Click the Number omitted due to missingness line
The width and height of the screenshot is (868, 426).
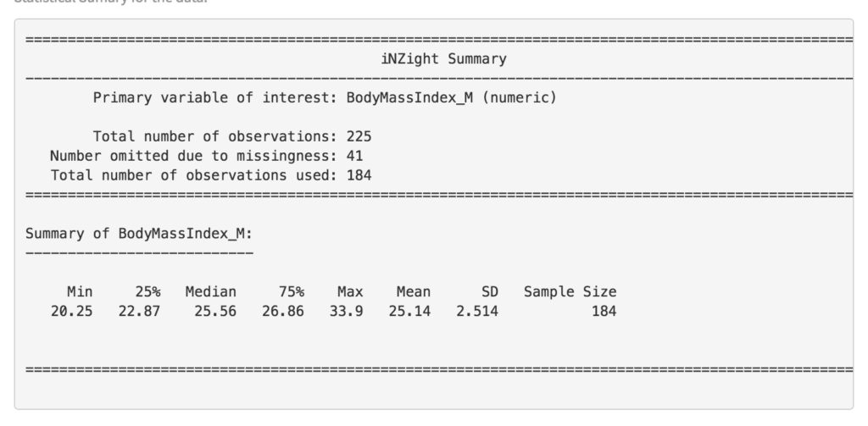click(207, 156)
